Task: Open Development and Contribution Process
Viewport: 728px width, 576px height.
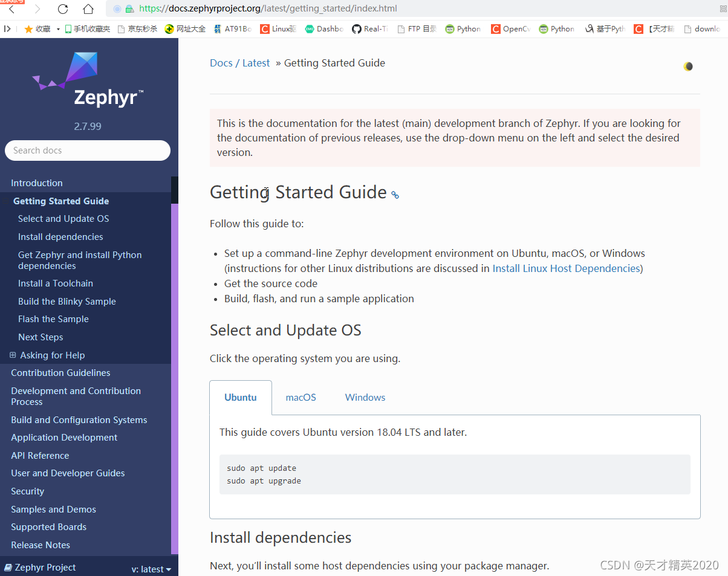Action: (76, 396)
